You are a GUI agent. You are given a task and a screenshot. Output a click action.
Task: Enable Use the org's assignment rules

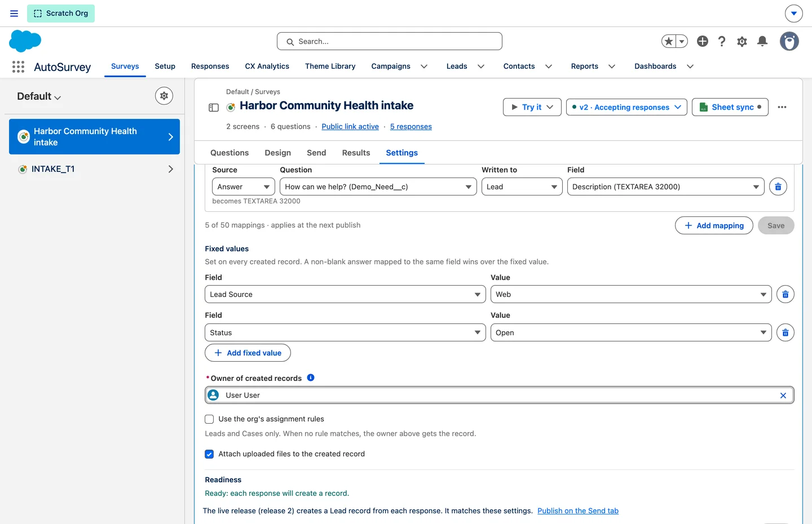tap(209, 419)
